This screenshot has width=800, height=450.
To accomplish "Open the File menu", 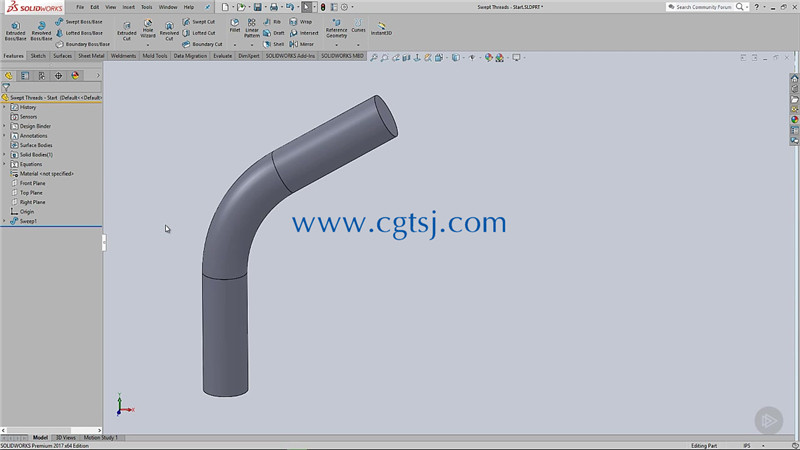I will click(x=80, y=7).
